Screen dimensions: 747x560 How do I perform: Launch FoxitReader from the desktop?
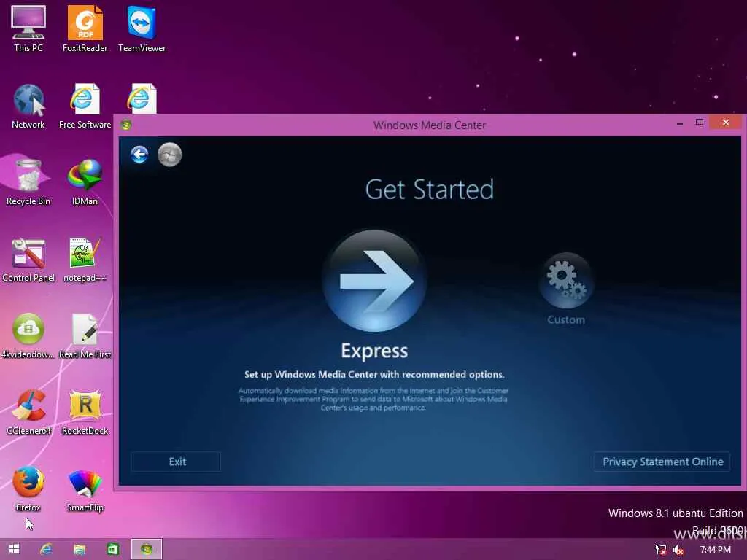coord(85,28)
